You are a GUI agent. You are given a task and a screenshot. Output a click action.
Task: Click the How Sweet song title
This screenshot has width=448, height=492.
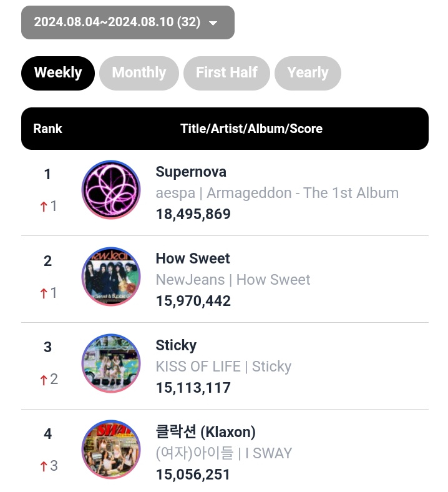pos(193,258)
